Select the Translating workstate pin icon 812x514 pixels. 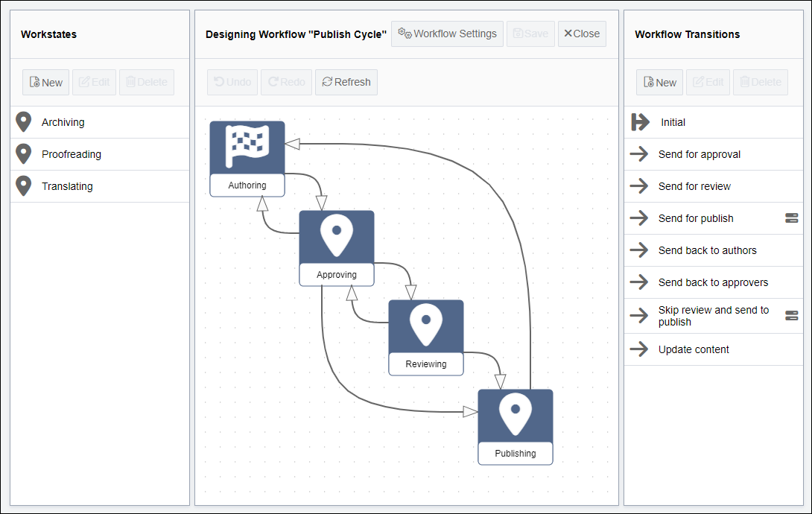click(x=24, y=186)
